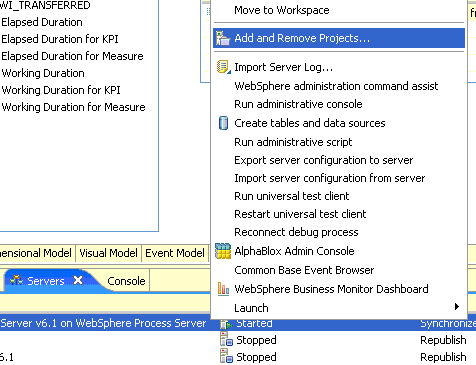
Task: Close the Servers view tab
Action: coord(78,280)
